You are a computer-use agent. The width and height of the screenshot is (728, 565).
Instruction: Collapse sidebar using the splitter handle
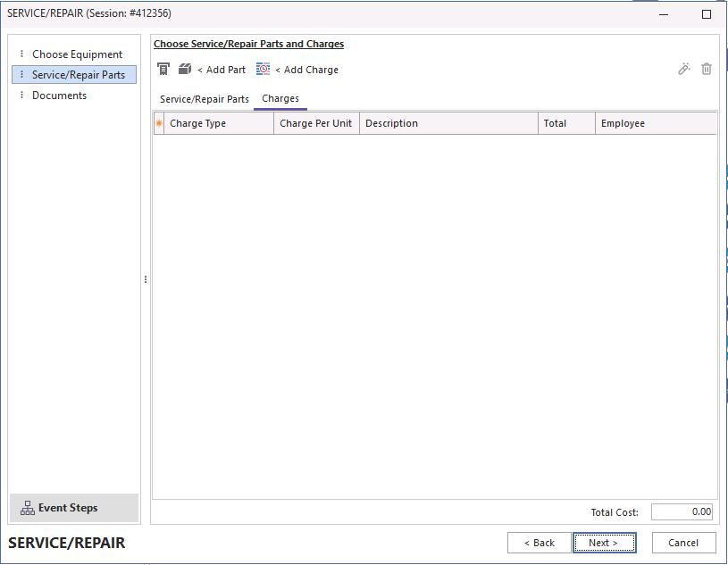[x=146, y=279]
